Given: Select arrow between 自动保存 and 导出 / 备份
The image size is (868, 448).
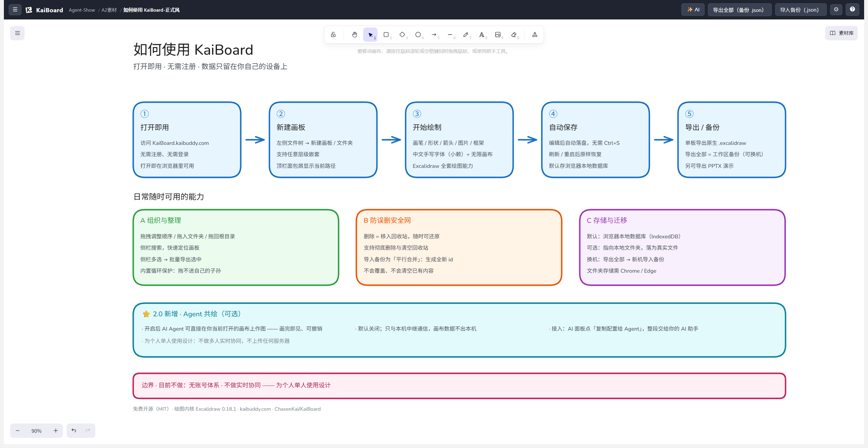Looking at the screenshot, I should click(x=663, y=139).
